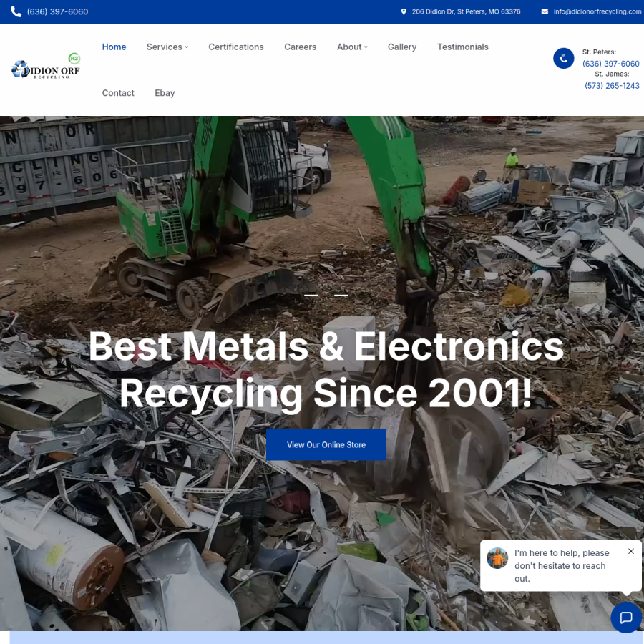Click the envelope email icon

click(x=545, y=11)
